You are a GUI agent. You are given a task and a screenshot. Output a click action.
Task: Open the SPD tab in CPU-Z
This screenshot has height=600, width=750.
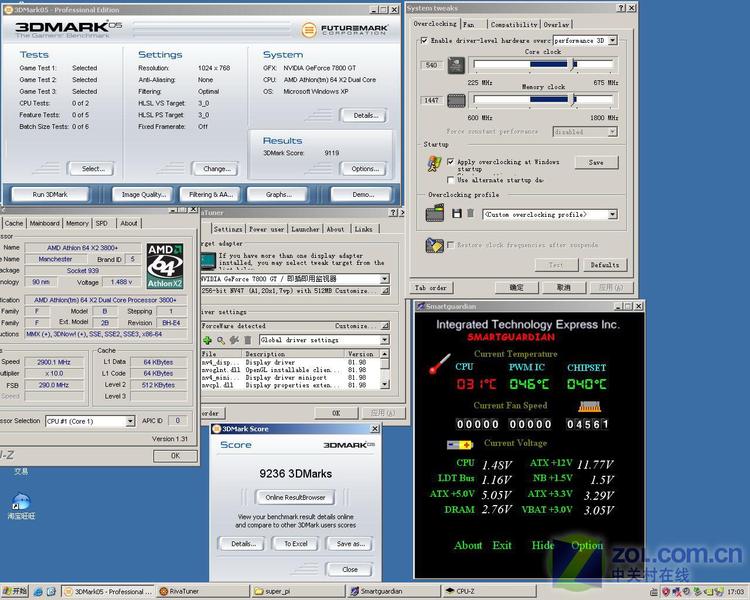101,223
